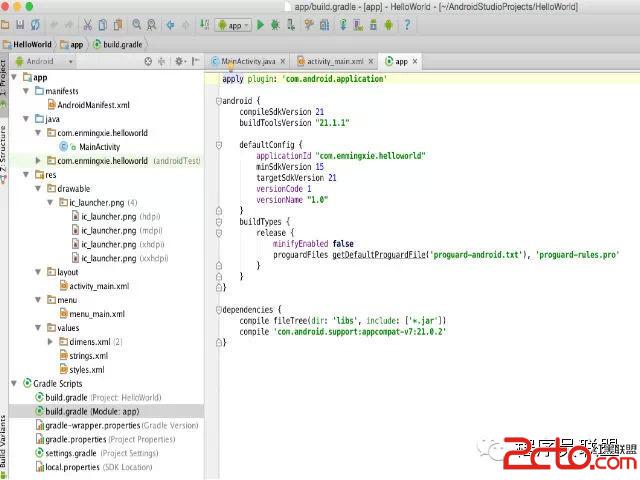640x480 pixels.
Task: Click the Project Structure toolbar icon
Action: [x=324, y=25]
